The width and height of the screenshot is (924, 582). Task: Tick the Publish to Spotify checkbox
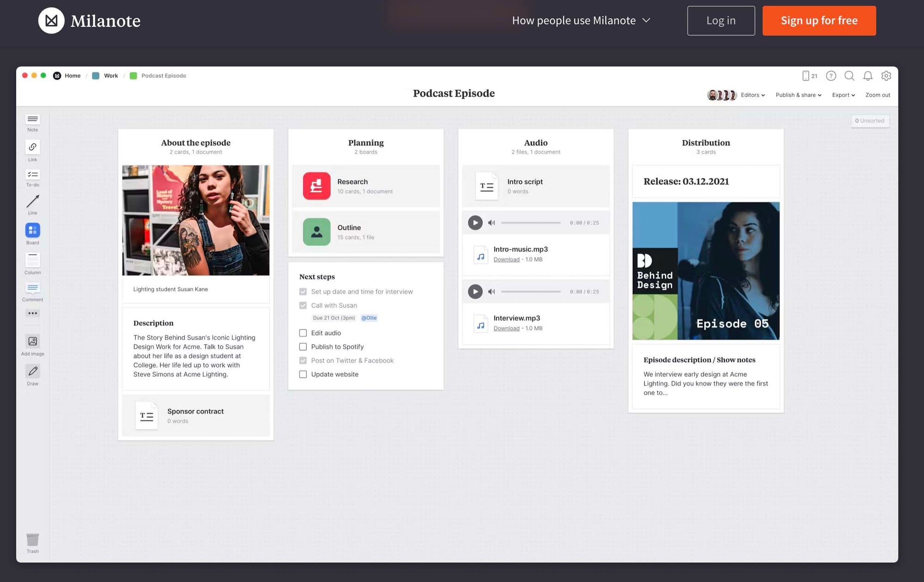point(303,347)
